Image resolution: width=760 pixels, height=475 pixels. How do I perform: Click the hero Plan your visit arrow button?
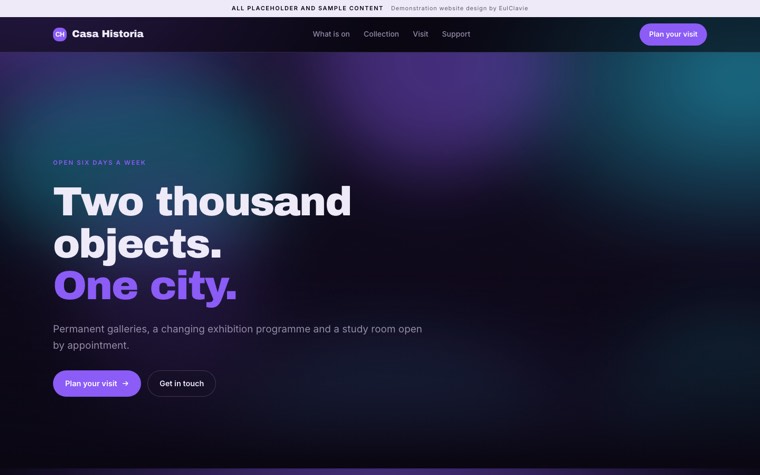(97, 383)
